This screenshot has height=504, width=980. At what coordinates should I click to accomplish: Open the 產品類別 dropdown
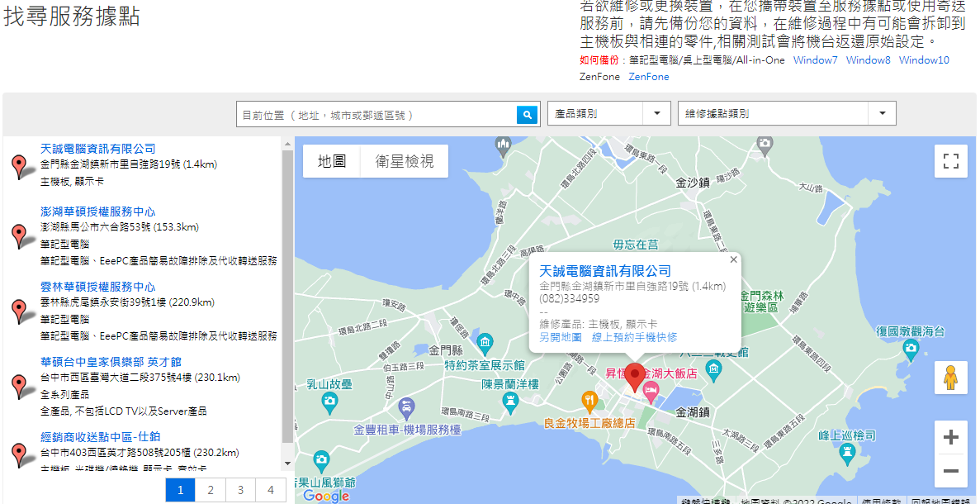pyautogui.click(x=608, y=114)
